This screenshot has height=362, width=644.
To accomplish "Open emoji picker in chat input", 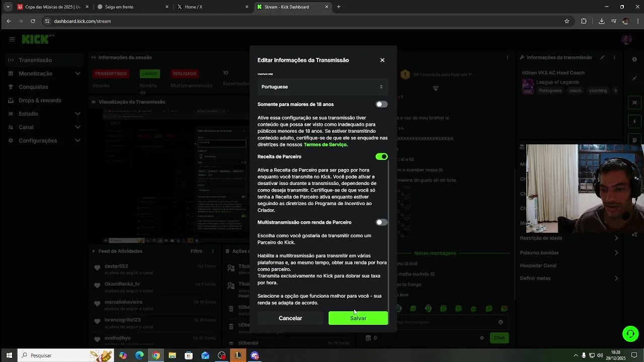I will pyautogui.click(x=501, y=322).
